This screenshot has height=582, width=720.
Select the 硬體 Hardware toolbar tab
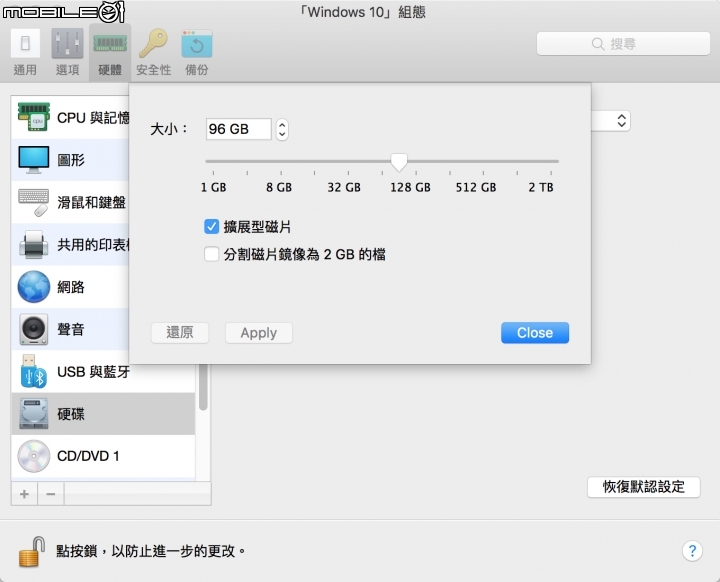[110, 52]
